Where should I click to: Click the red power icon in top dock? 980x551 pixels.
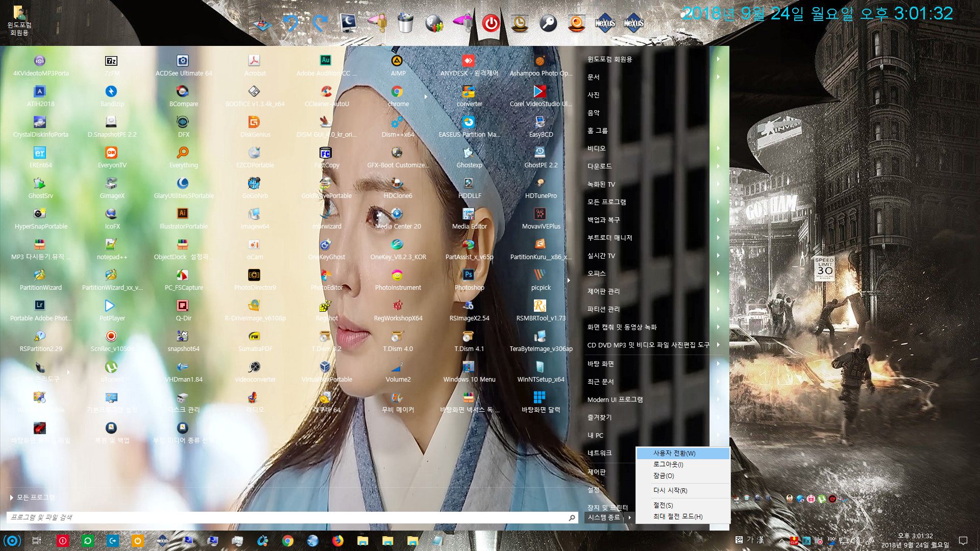click(x=491, y=23)
